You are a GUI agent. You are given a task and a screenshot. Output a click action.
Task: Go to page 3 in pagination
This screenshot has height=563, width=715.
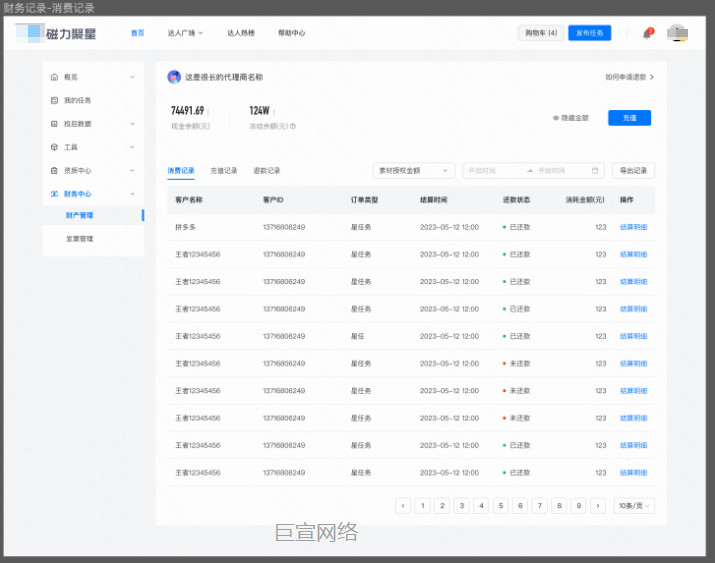[x=461, y=506]
